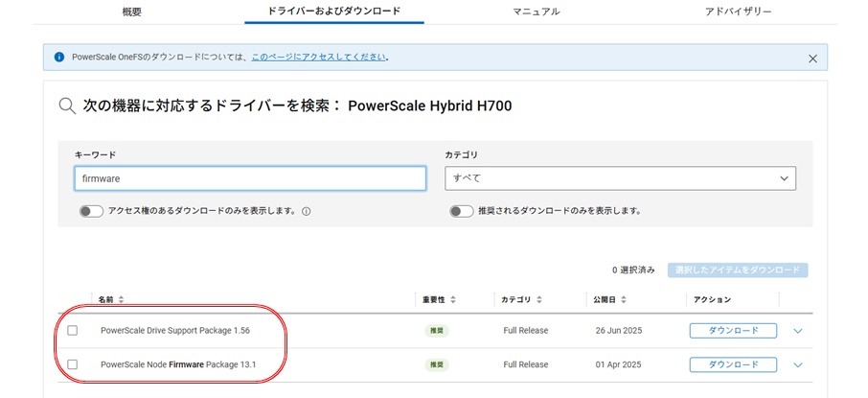Click the 26 Jun 2025 publish date

[x=619, y=330]
